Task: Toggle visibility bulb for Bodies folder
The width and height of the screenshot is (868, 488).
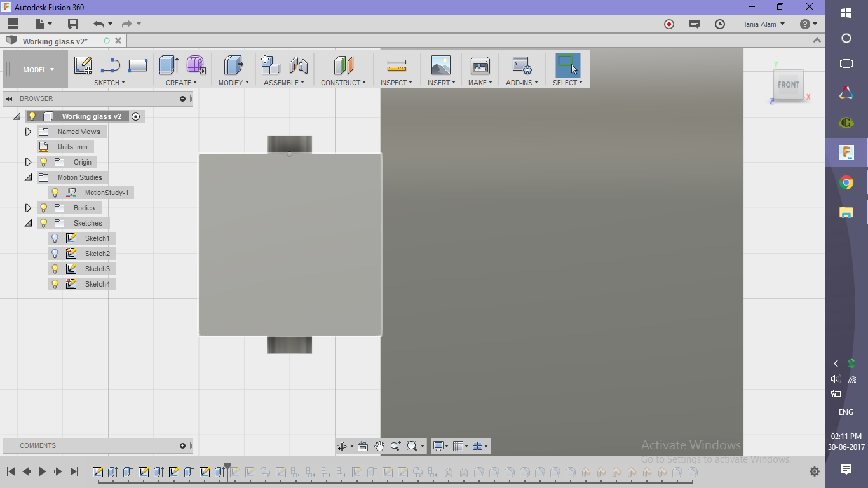Action: [x=44, y=208]
